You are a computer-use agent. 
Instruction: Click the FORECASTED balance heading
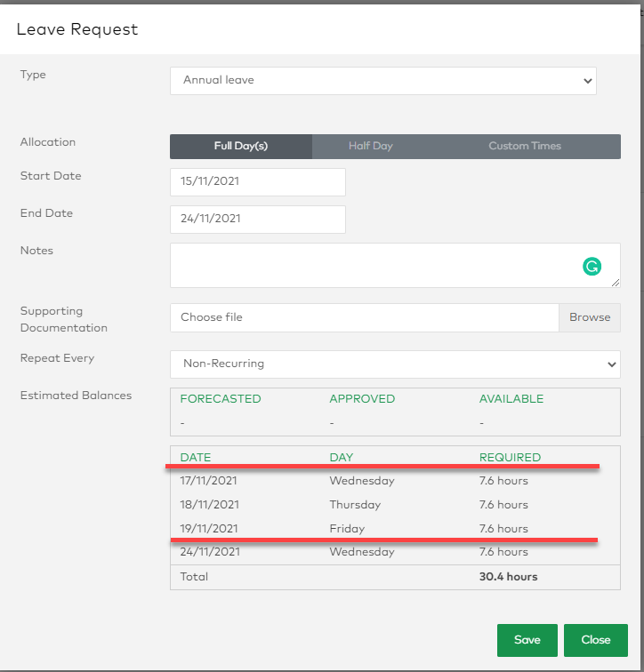coord(221,399)
